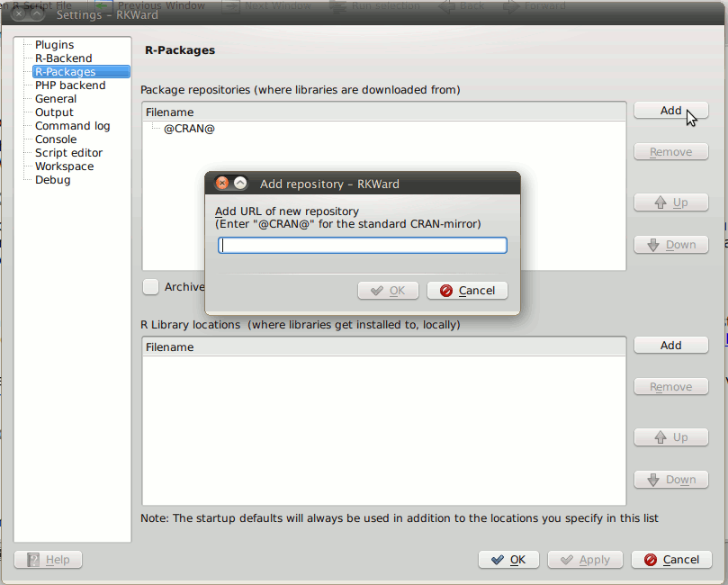Viewport: 728px width, 585px height.
Task: Click Add for R Library locations
Action: (x=671, y=346)
